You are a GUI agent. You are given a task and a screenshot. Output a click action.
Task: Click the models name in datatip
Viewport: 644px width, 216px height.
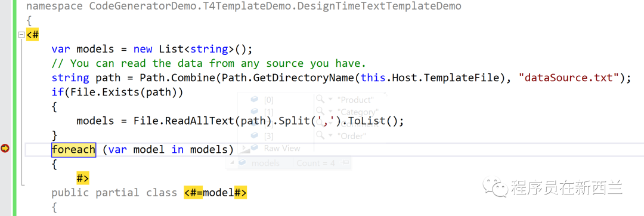click(265, 163)
